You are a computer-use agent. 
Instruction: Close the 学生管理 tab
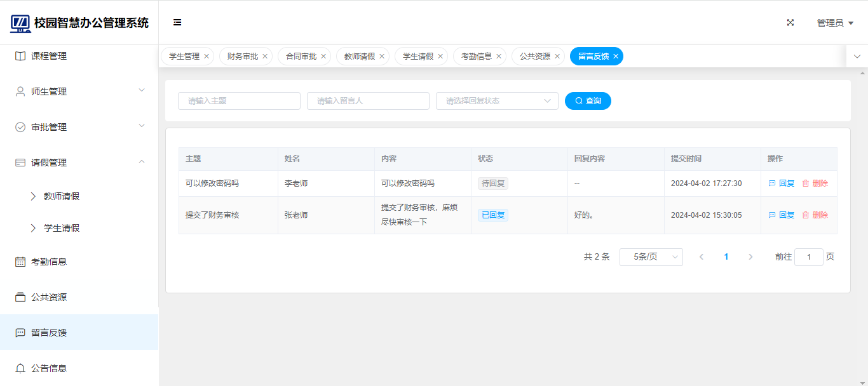click(207, 57)
